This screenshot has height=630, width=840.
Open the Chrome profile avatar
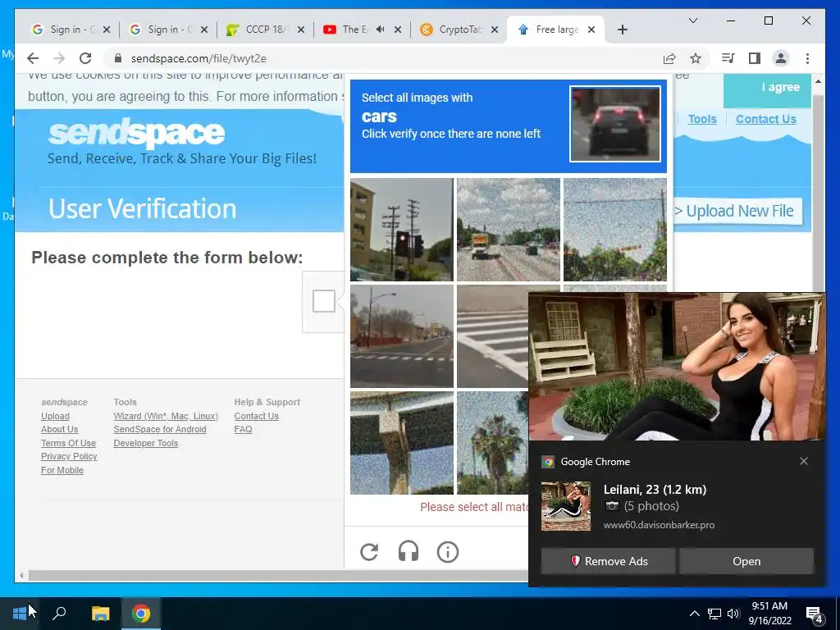pyautogui.click(x=781, y=58)
